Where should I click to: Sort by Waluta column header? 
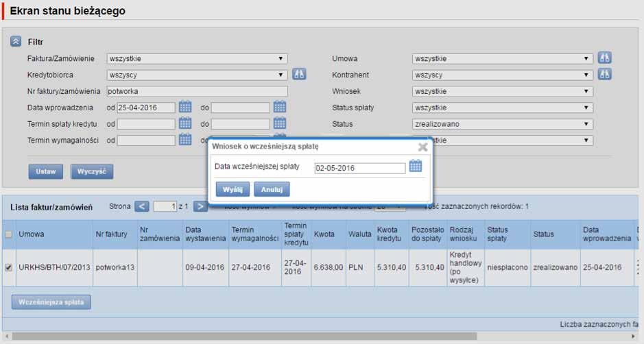click(360, 234)
